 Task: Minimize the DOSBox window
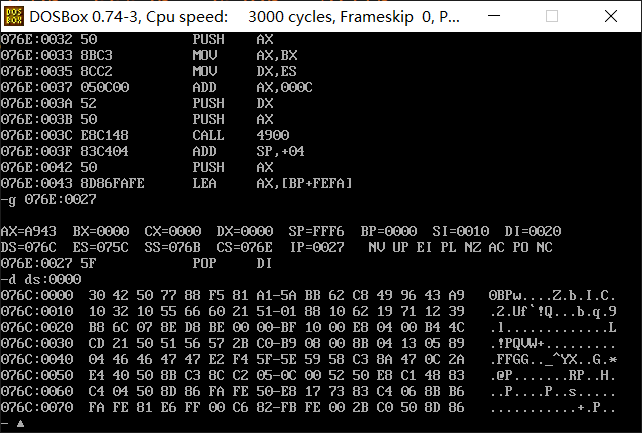point(494,16)
